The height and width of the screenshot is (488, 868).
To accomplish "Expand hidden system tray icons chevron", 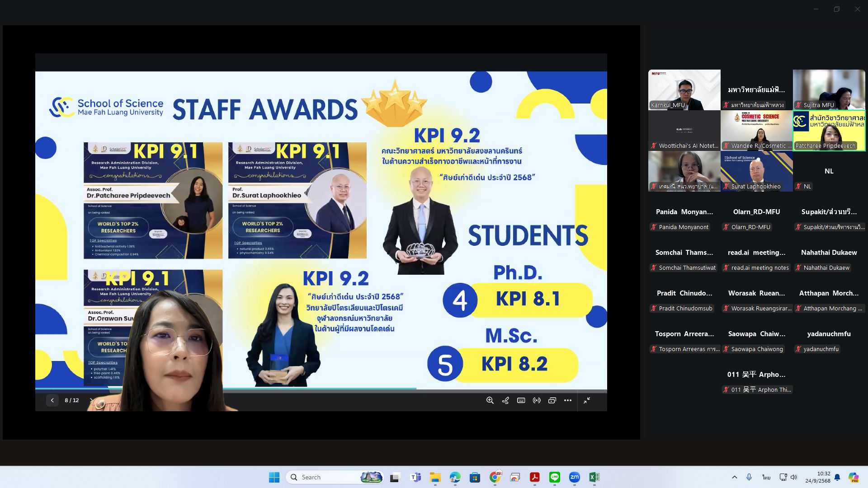I will [x=734, y=477].
